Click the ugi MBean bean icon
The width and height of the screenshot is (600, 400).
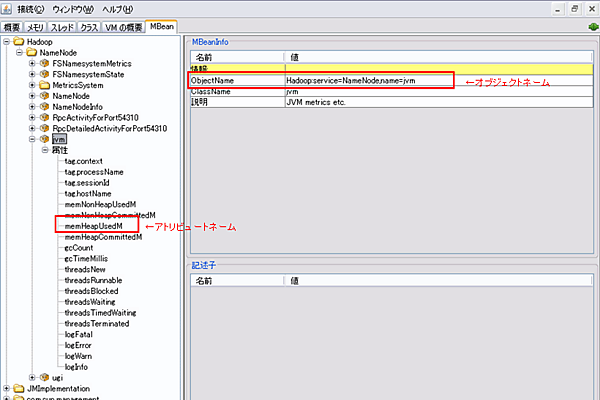44,378
